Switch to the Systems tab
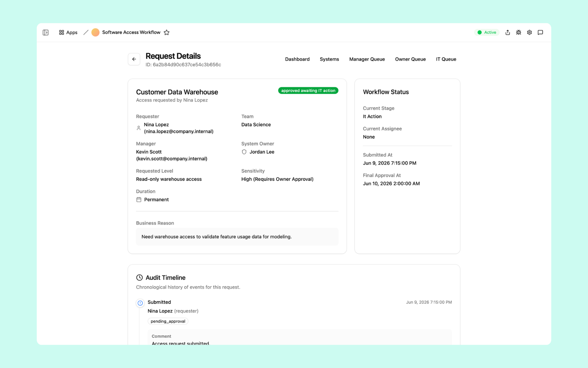 (329, 59)
